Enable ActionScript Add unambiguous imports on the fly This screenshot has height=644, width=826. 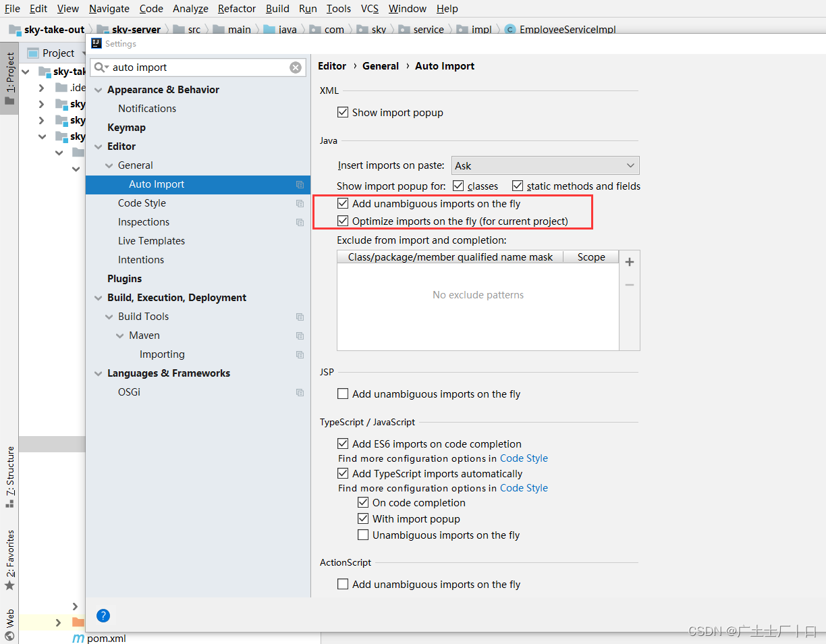click(343, 584)
